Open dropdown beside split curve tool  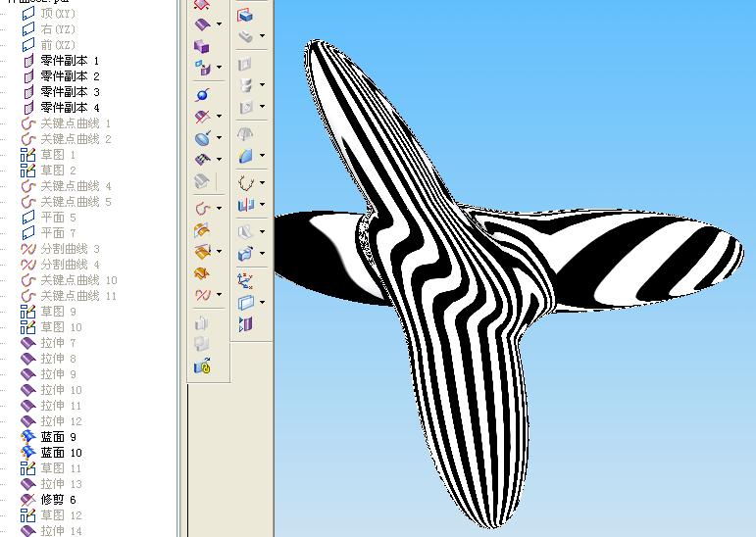click(x=219, y=294)
